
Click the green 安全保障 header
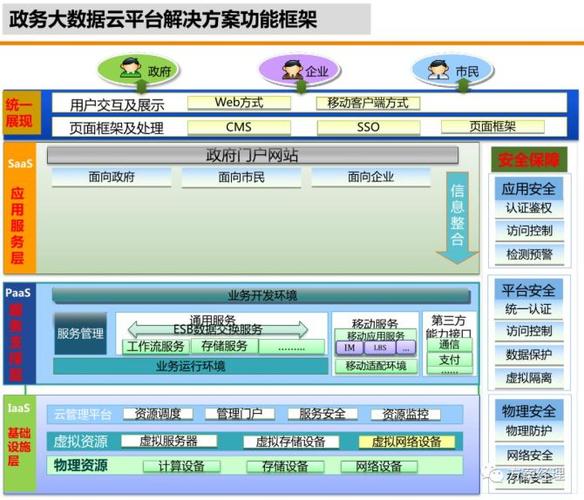pyautogui.click(x=529, y=159)
